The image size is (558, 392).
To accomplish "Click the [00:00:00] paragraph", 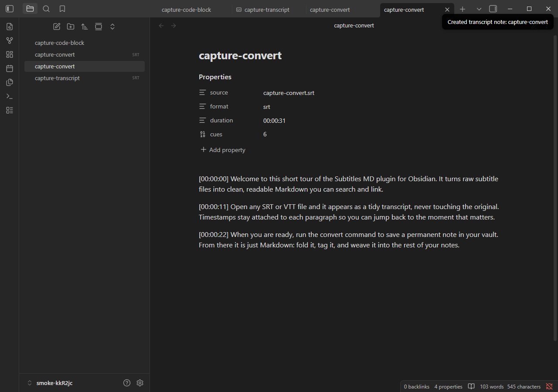I will click(x=349, y=184).
